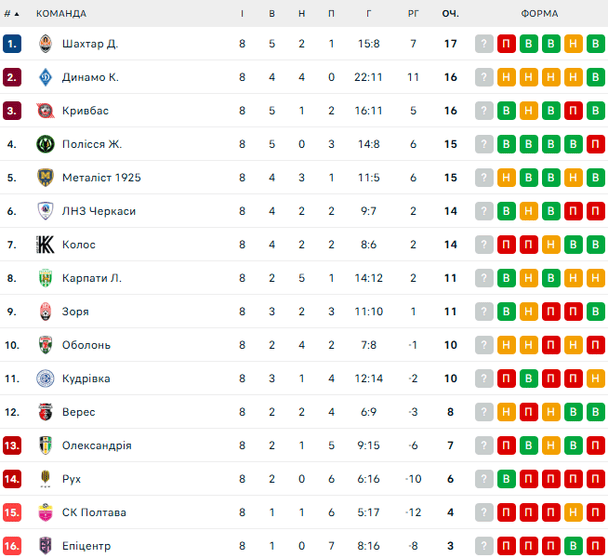Open the Оболонь team page

point(86,345)
